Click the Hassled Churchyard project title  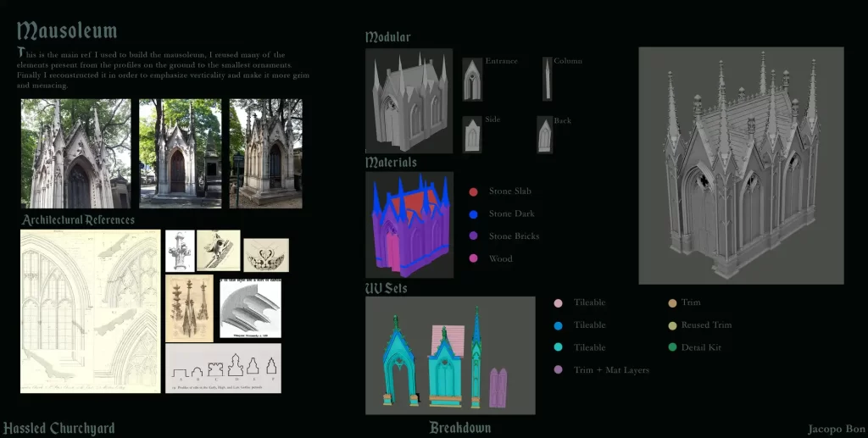click(x=59, y=428)
